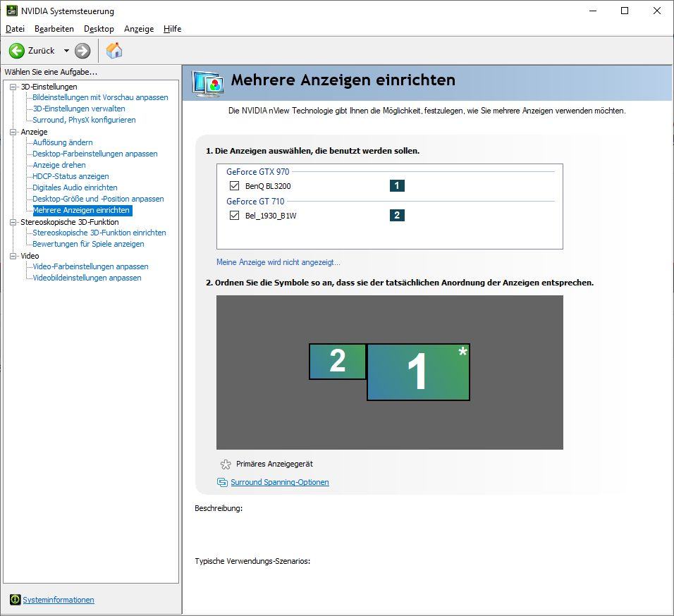Click the GeForce GTX 970 group label
The height and width of the screenshot is (616, 674).
(258, 172)
